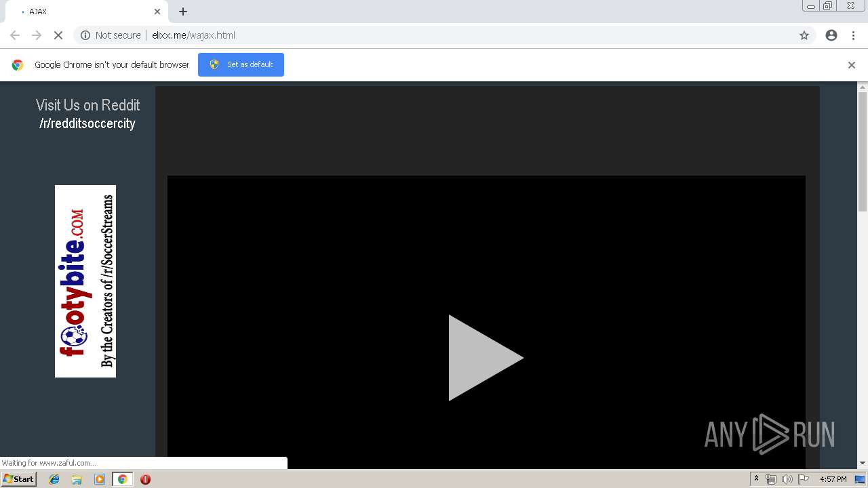Open the footybite.com banner
This screenshot has width=868, height=488.
(x=85, y=281)
